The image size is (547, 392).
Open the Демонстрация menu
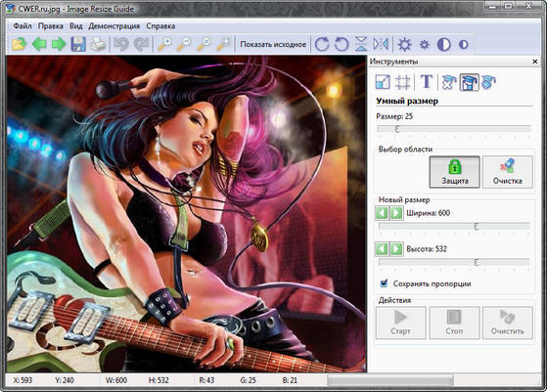114,26
